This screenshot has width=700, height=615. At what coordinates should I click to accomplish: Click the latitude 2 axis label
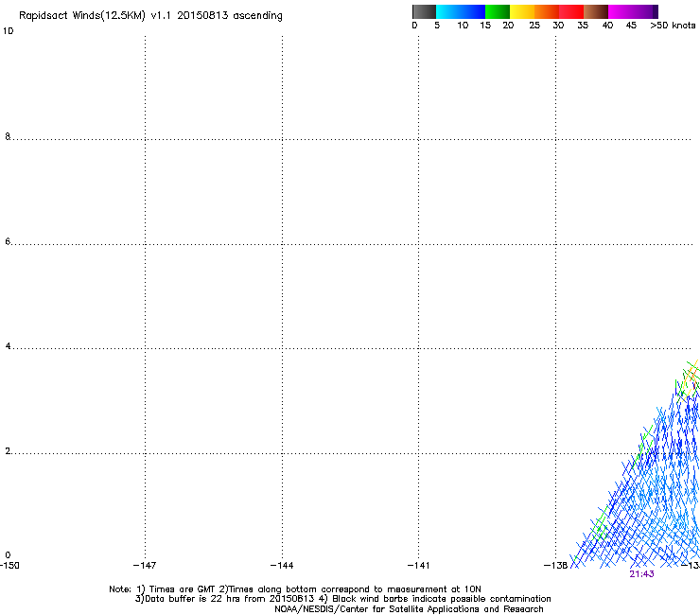pos(8,451)
